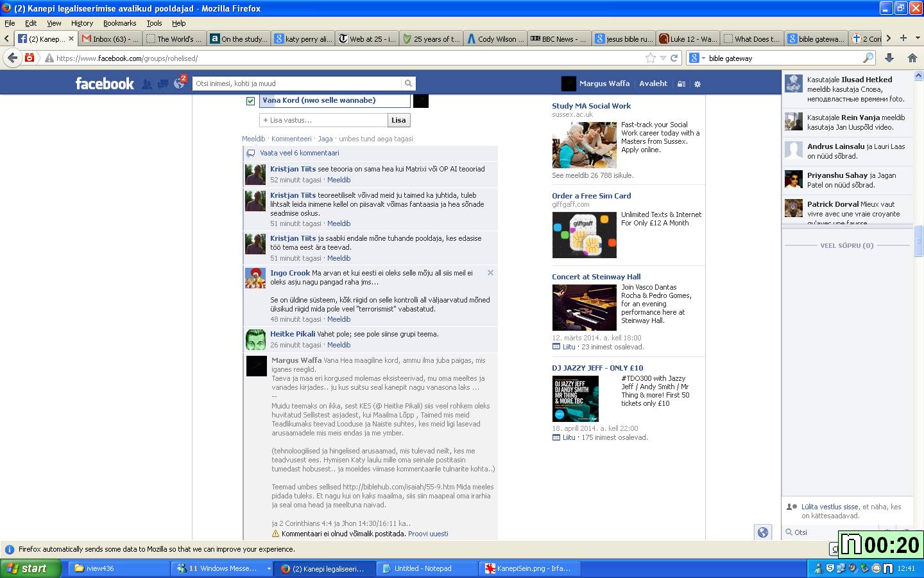Open iview436 folder from taskbar
The image size is (924, 578).
pyautogui.click(x=119, y=568)
